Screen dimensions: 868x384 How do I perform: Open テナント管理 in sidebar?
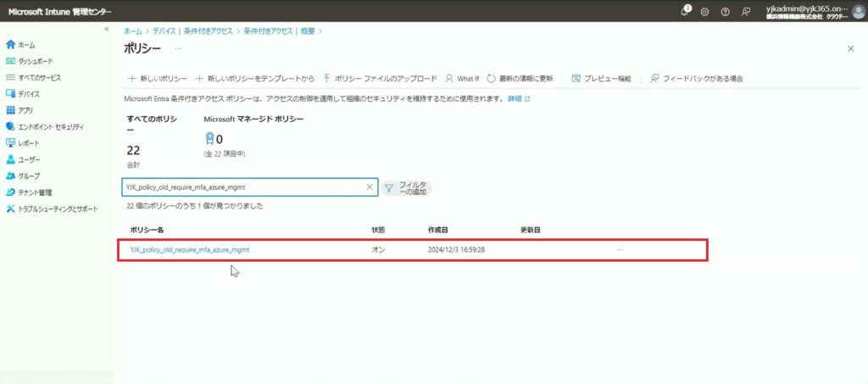(29, 192)
